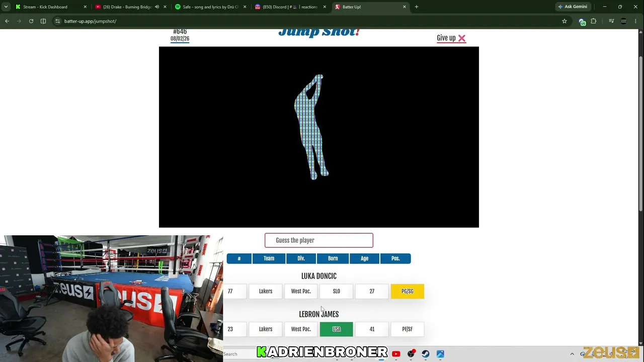Screen dimensions: 644x362
Task: Open the Ask Gemini assistant
Action: pos(573,7)
